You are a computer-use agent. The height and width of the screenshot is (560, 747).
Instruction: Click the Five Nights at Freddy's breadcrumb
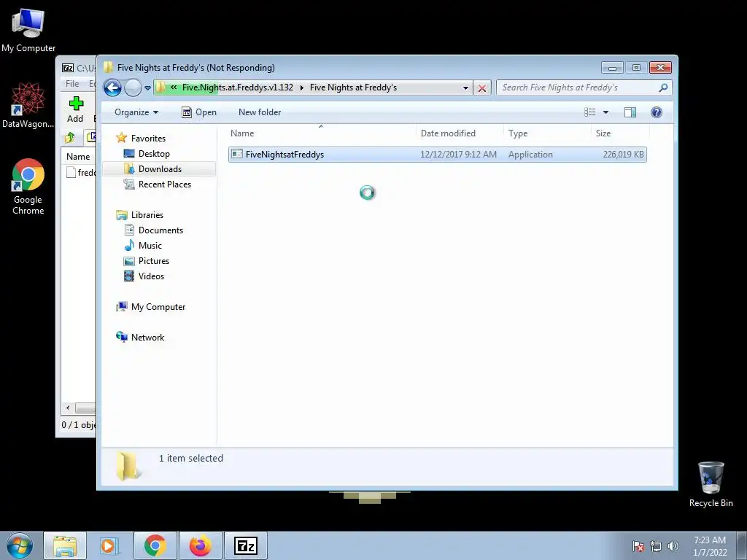coord(353,87)
